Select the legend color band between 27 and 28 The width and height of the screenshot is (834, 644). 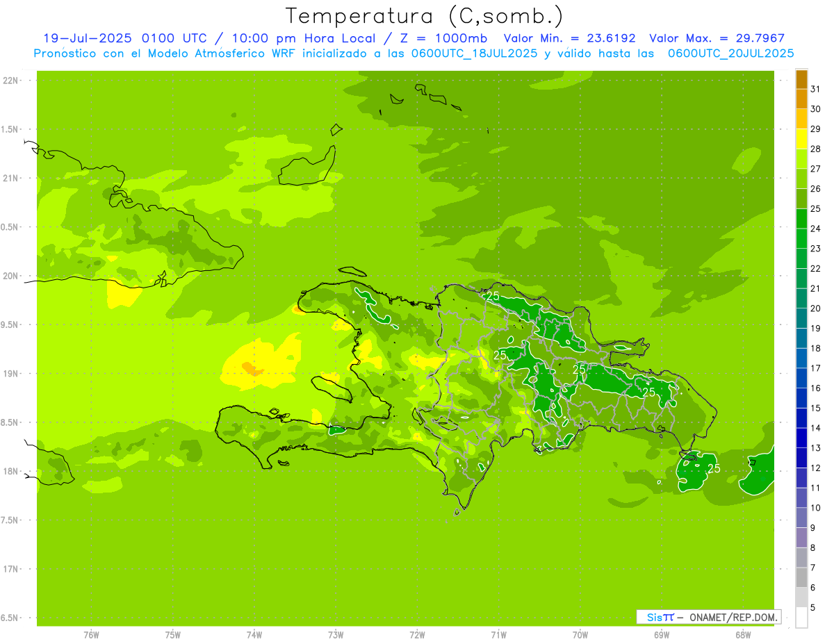[x=801, y=159]
